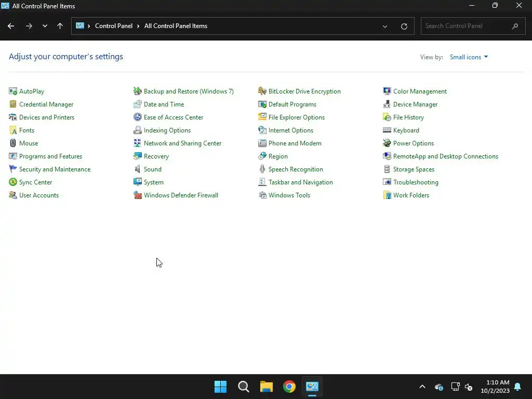532x399 pixels.
Task: Click Control Panel in the breadcrumb
Action: coord(114,26)
